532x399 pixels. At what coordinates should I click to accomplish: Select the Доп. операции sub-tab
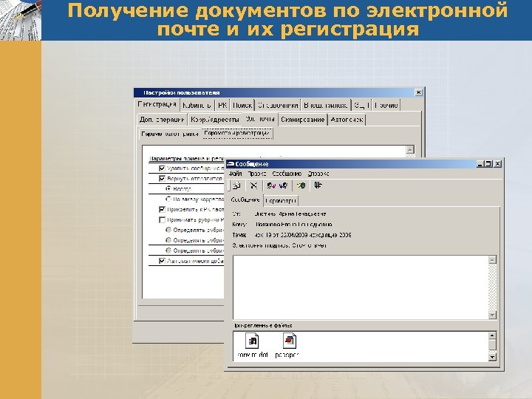tap(162, 120)
